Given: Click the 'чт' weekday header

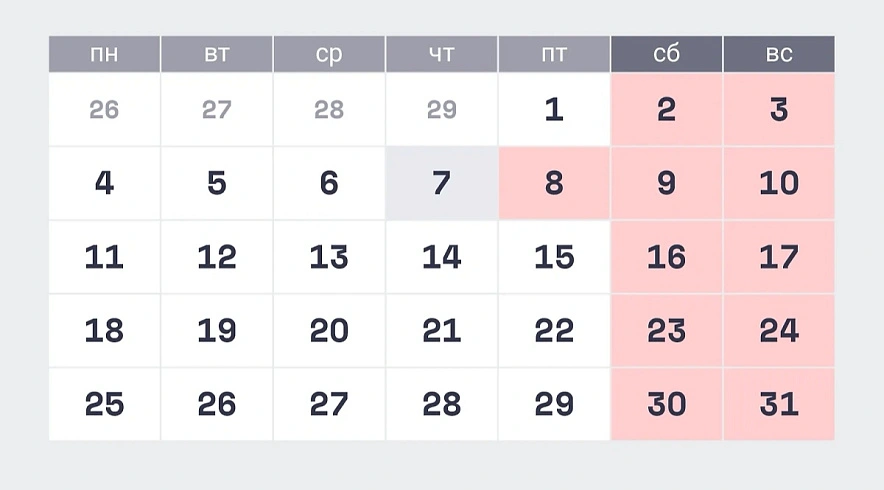Looking at the screenshot, I should point(441,54).
